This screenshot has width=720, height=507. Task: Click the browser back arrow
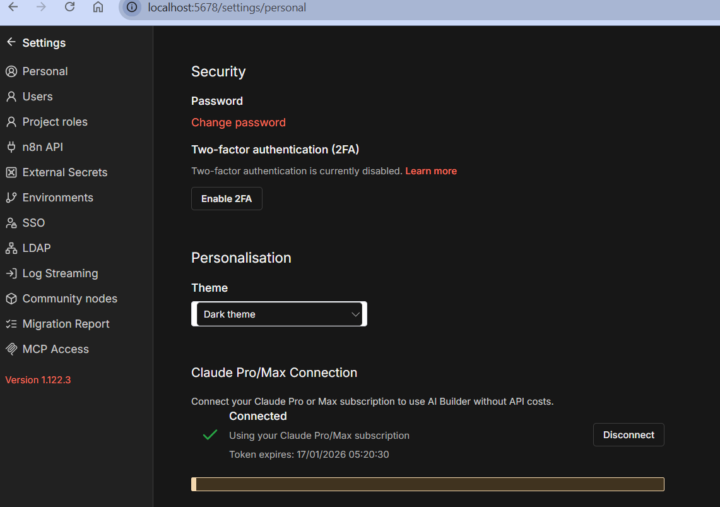point(13,7)
